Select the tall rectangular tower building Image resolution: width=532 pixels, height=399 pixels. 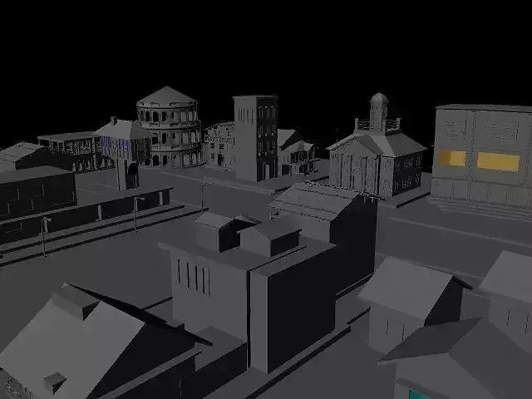click(256, 138)
